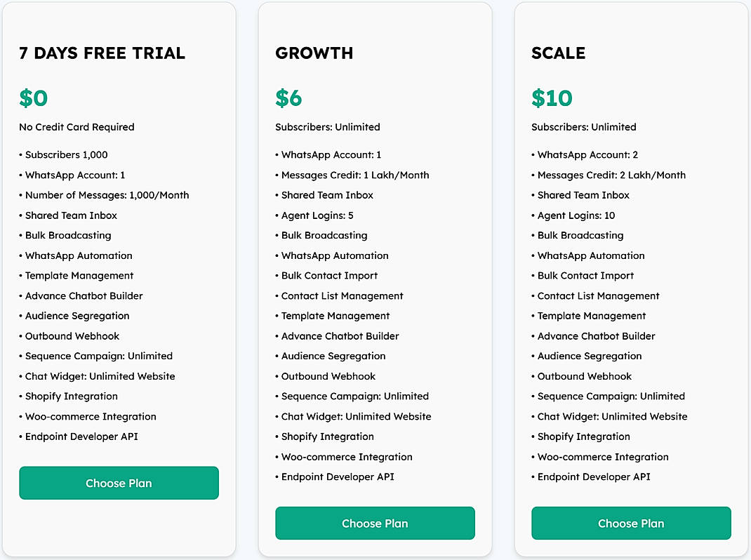Select Shared Team Inbox in the Growth plan

pyautogui.click(x=325, y=195)
